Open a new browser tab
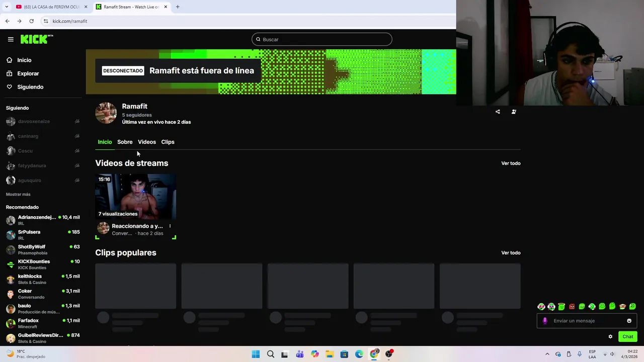 [x=178, y=7]
